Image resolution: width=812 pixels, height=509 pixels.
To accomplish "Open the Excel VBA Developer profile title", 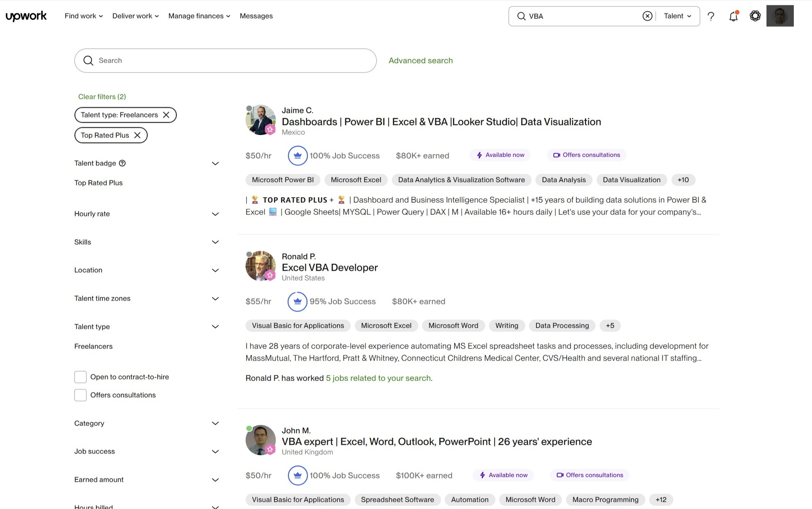I will coord(329,267).
